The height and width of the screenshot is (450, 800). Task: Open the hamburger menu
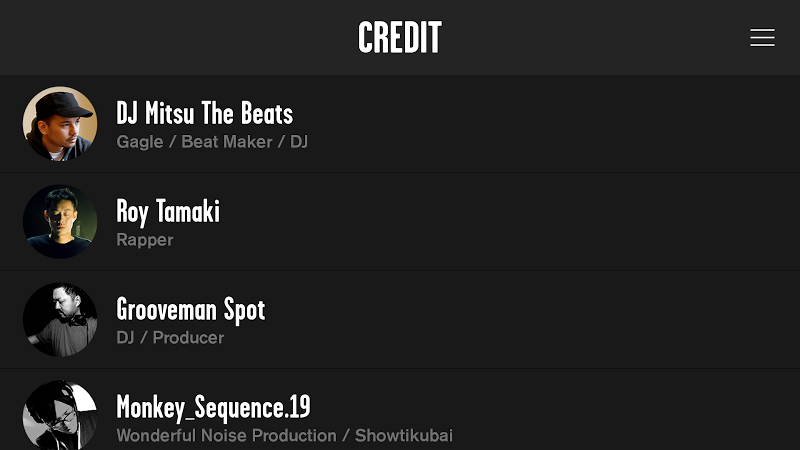(762, 38)
